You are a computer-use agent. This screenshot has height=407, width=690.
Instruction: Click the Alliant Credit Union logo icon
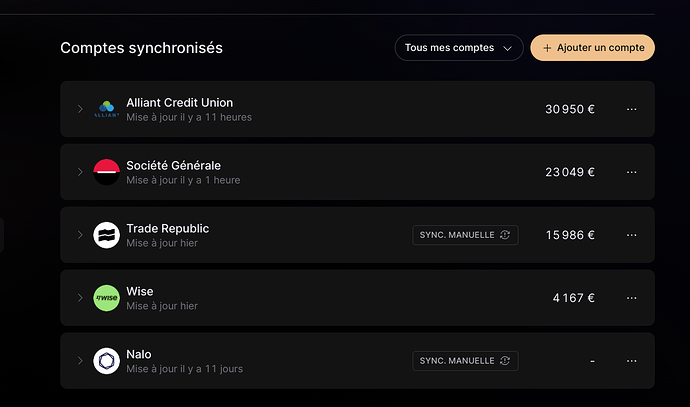click(106, 109)
